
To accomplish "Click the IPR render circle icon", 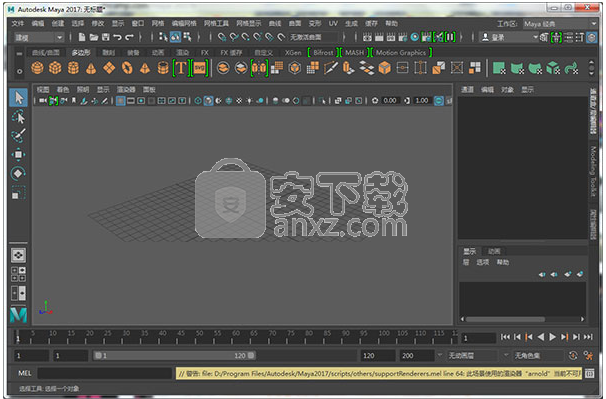I will point(415,37).
